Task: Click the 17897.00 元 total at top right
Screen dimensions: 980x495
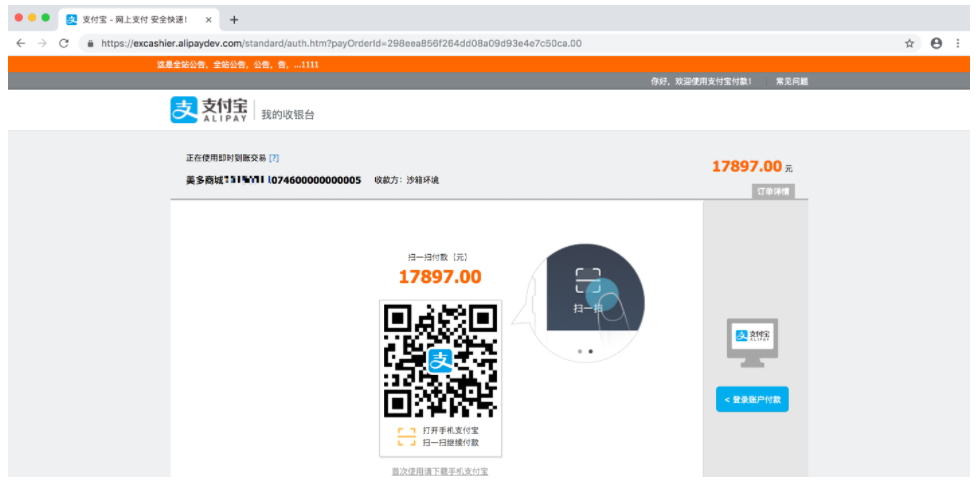Action: pyautogui.click(x=752, y=166)
